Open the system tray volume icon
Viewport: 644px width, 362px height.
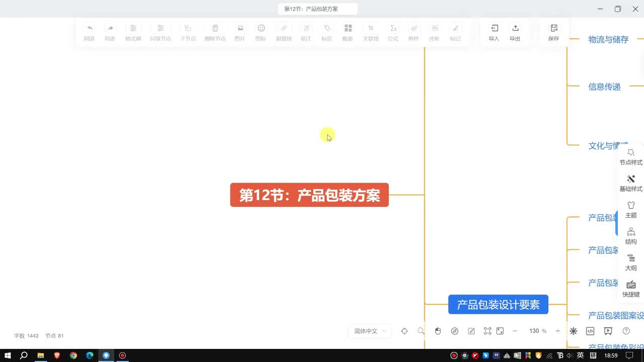570,355
